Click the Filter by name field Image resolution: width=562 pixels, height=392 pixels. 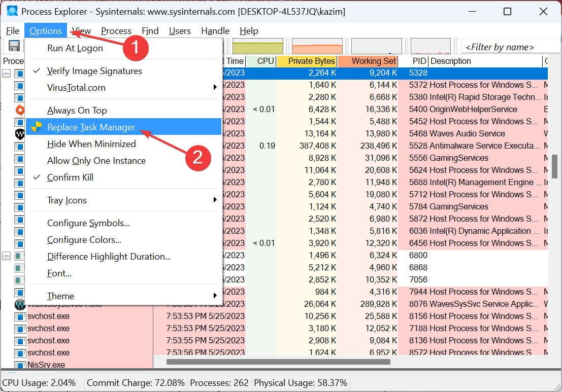pos(511,47)
